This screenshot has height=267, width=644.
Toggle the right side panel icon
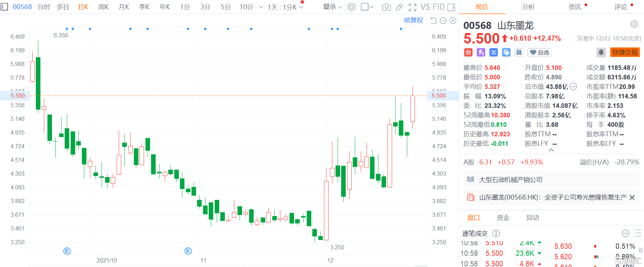[451, 7]
